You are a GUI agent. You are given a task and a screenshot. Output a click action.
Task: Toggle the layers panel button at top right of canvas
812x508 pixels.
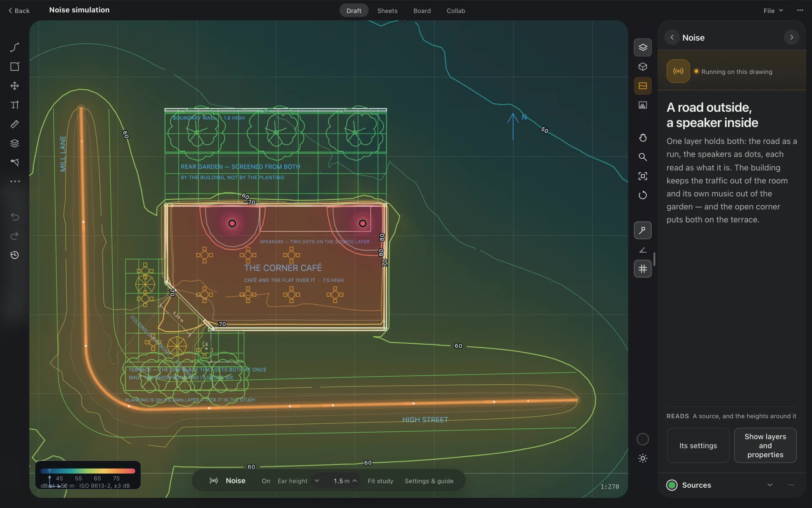pos(643,47)
